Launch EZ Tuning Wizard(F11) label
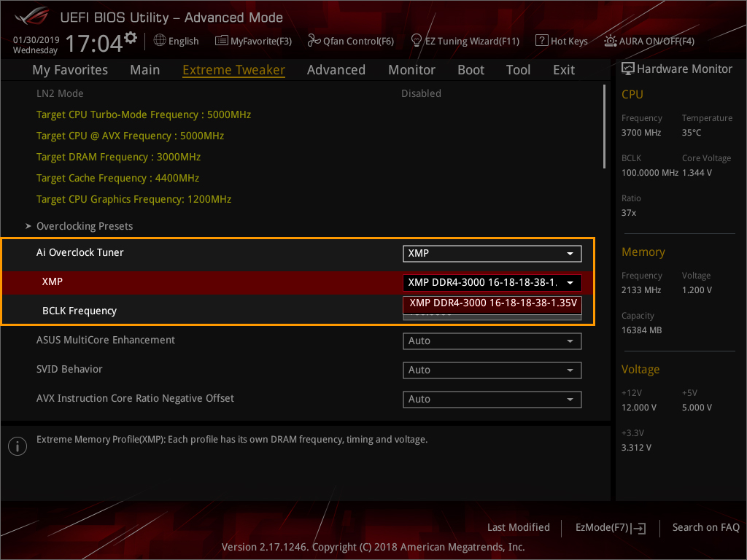 pyautogui.click(x=472, y=42)
